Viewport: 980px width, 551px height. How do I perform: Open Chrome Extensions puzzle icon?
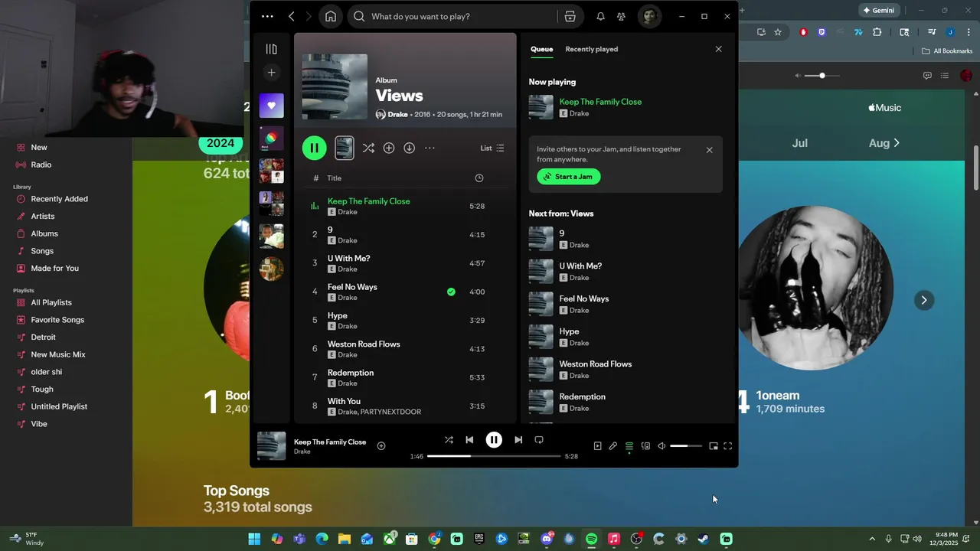click(x=877, y=32)
